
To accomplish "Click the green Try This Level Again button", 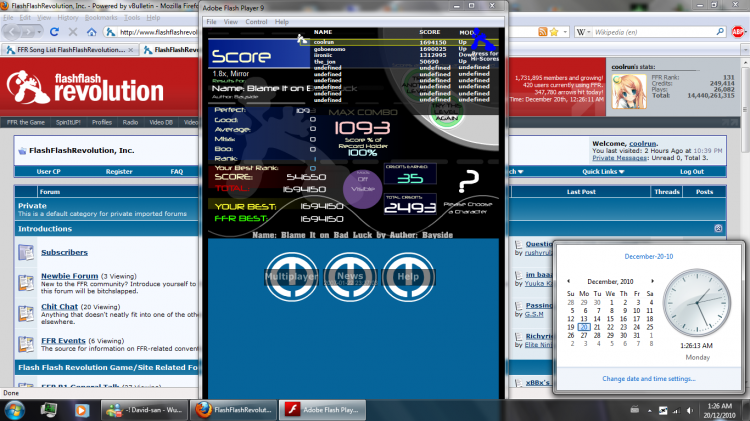I will tap(447, 112).
